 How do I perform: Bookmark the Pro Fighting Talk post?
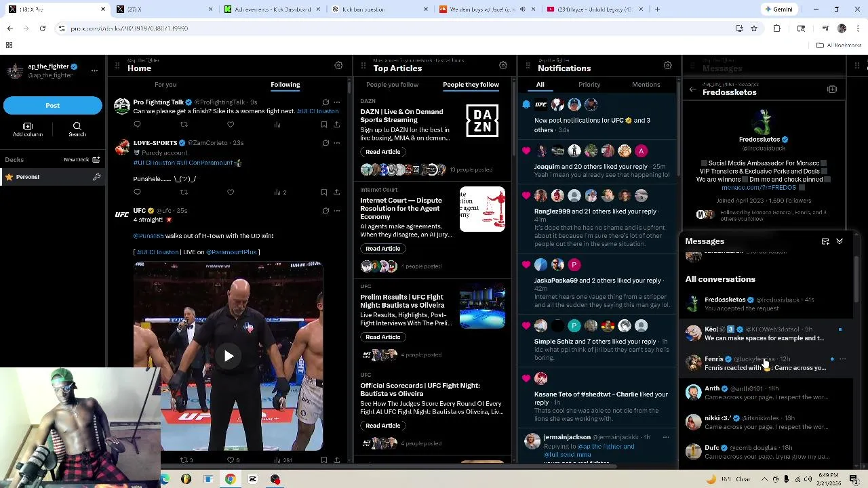pyautogui.click(x=324, y=125)
